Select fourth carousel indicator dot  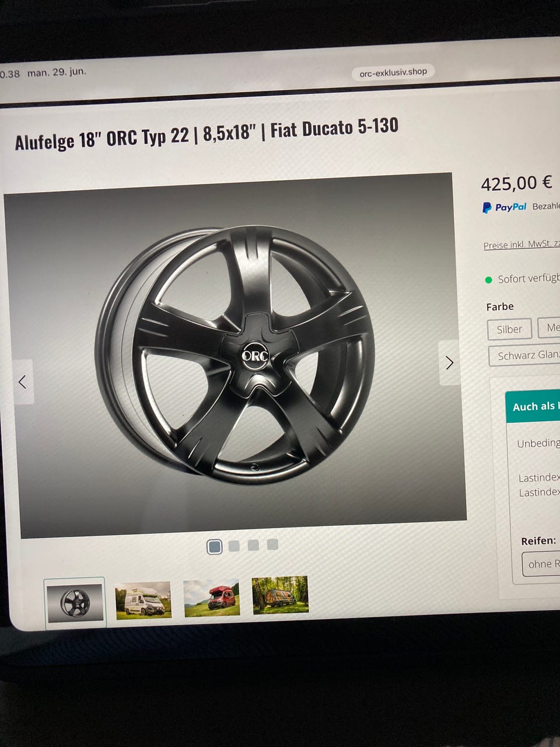click(272, 544)
